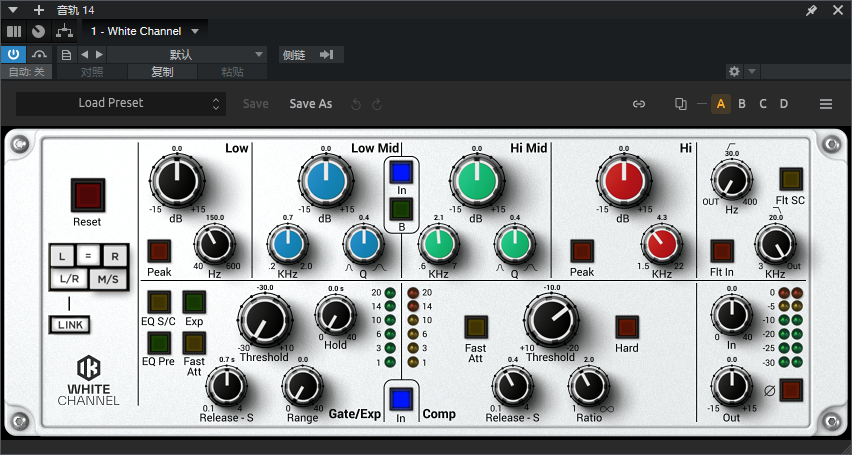The width and height of the screenshot is (852, 455).
Task: Switch to M/S mode
Action: (x=108, y=279)
